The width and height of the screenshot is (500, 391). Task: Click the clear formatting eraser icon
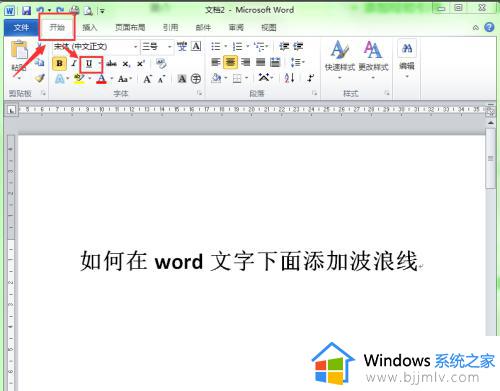tap(161, 63)
